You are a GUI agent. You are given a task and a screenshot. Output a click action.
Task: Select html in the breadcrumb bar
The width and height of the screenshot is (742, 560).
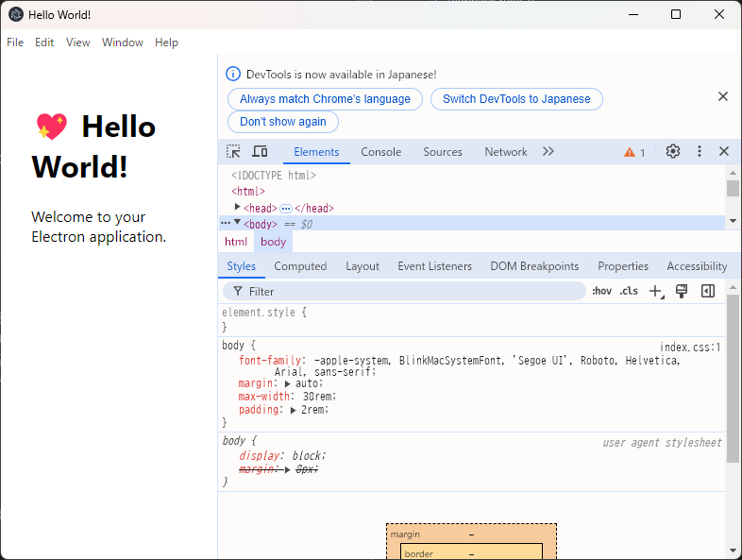pos(236,242)
